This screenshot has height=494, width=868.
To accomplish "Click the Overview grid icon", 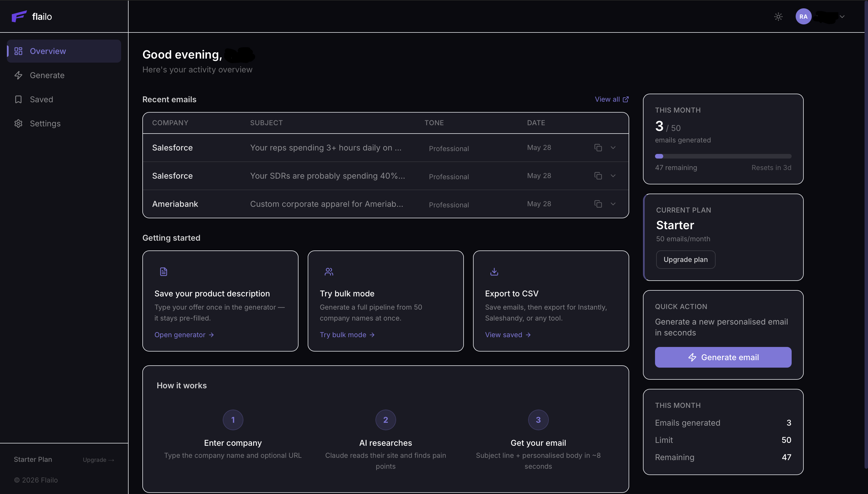I will pos(18,51).
